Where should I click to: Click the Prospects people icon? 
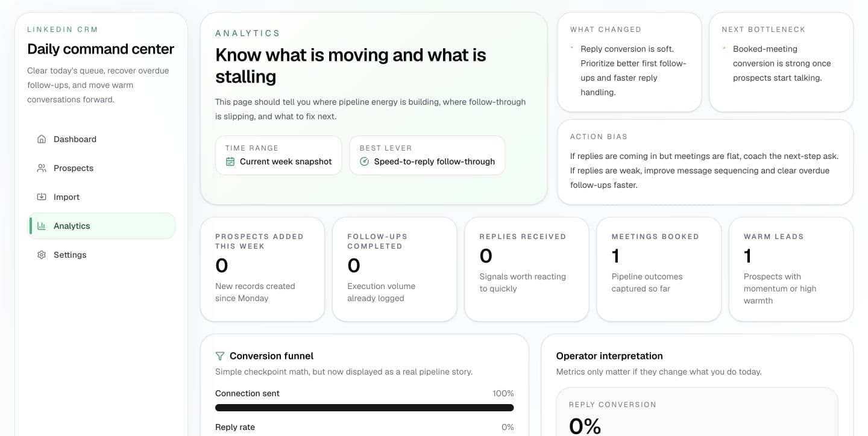[42, 168]
